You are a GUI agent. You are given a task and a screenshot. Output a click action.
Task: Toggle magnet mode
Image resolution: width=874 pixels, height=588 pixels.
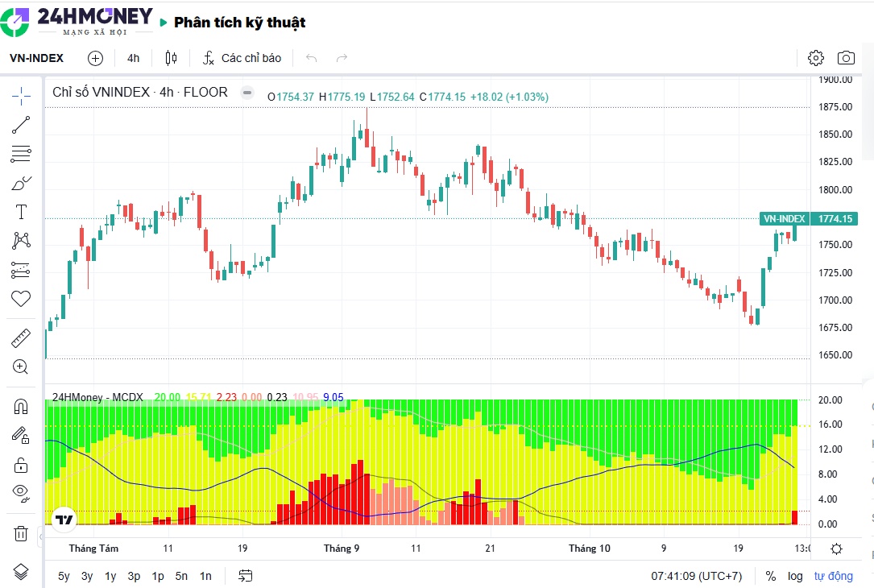click(x=21, y=406)
